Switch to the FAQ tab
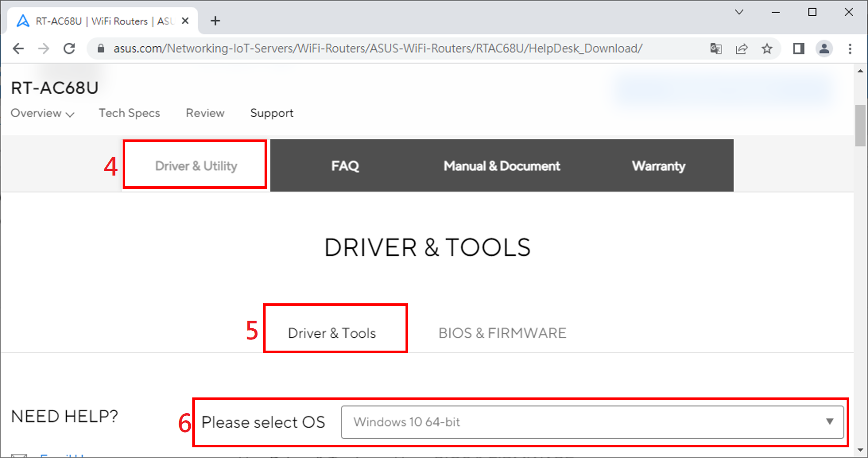868x458 pixels. coord(345,166)
